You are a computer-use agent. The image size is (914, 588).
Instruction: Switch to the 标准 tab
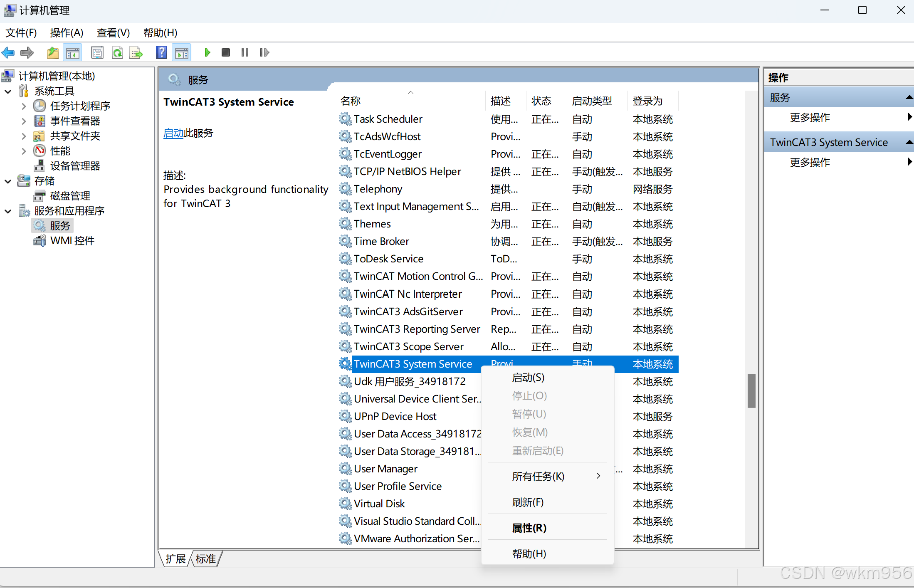coord(206,558)
